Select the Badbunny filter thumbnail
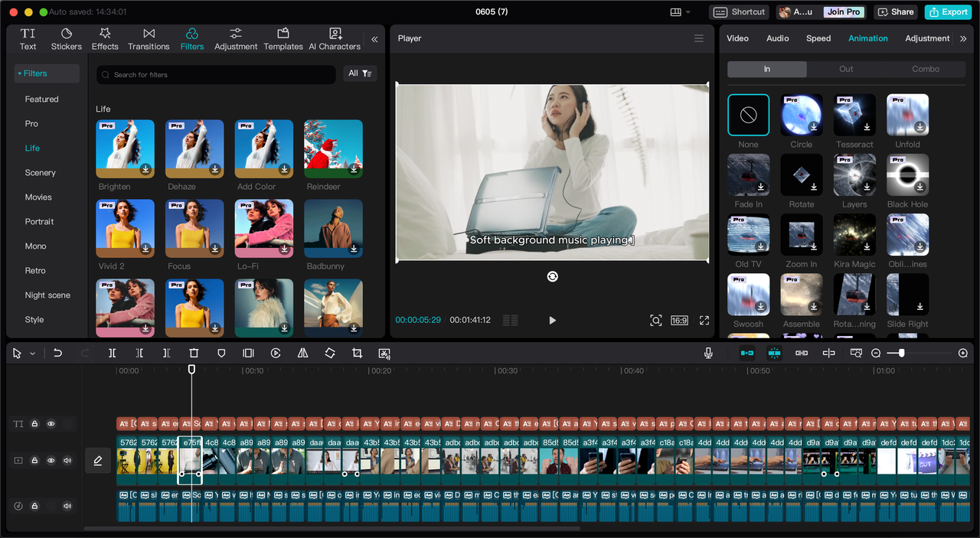This screenshot has height=538, width=980. click(333, 229)
